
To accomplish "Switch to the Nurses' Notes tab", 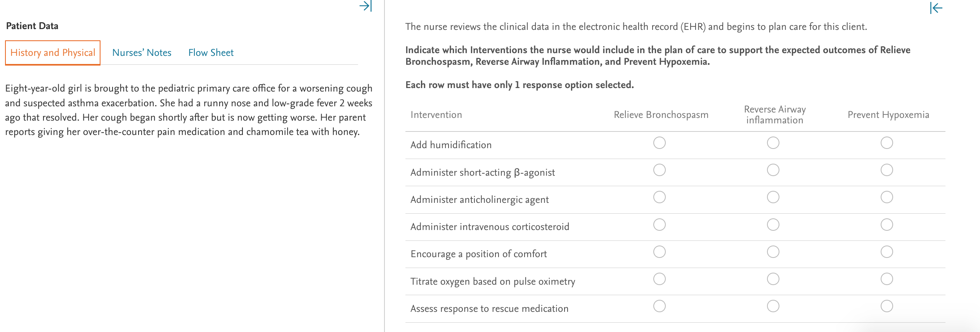I will coord(142,52).
